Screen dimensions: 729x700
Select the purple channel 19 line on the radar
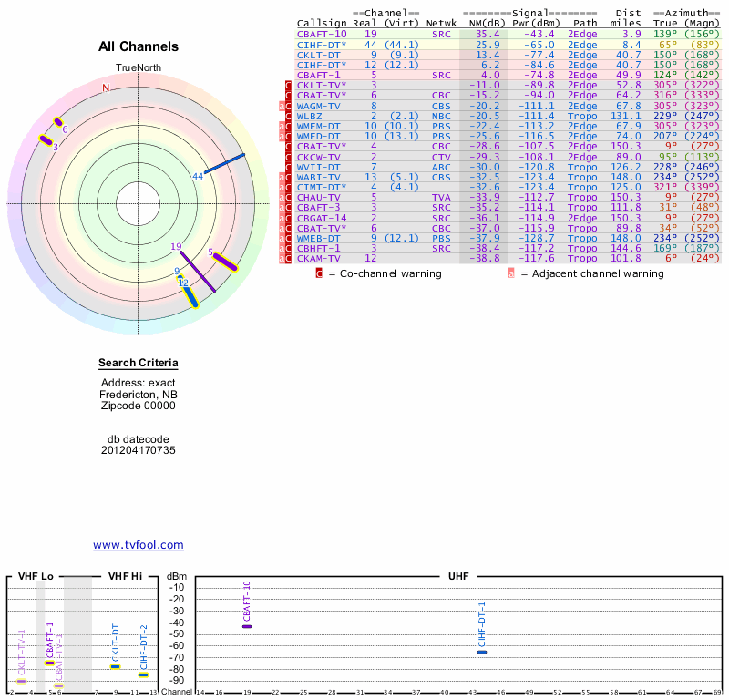(x=198, y=271)
